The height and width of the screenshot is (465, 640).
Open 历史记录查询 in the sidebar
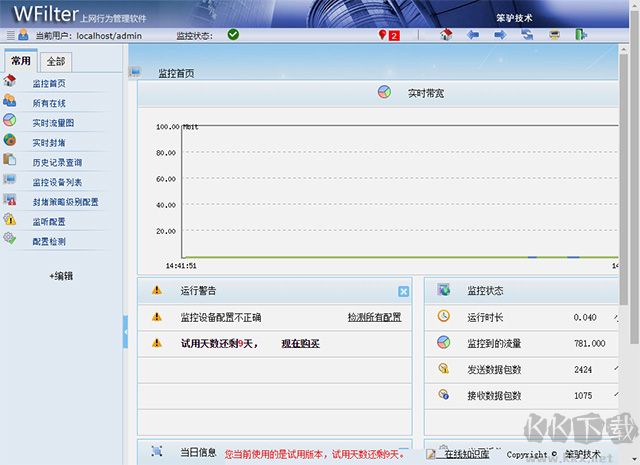pyautogui.click(x=58, y=162)
